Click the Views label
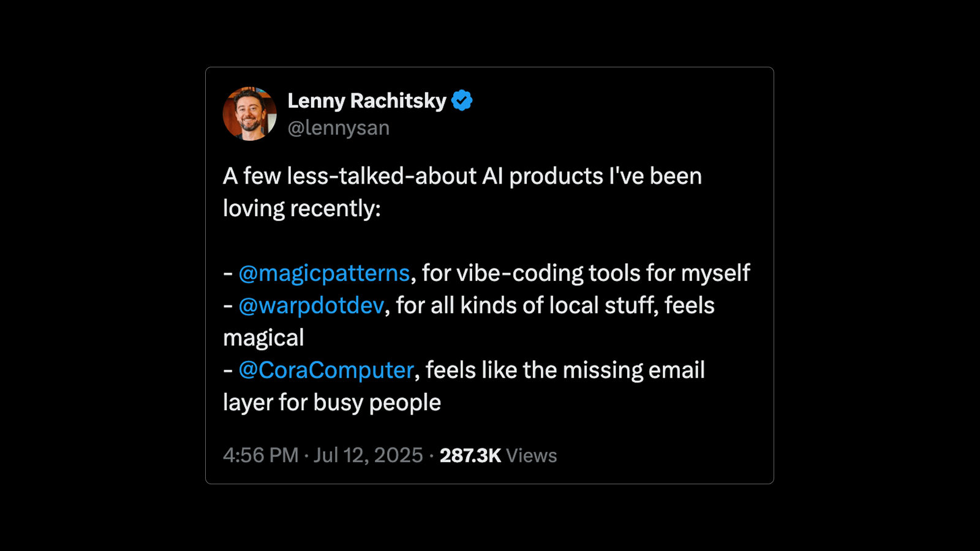This screenshot has width=980, height=551. click(x=532, y=455)
